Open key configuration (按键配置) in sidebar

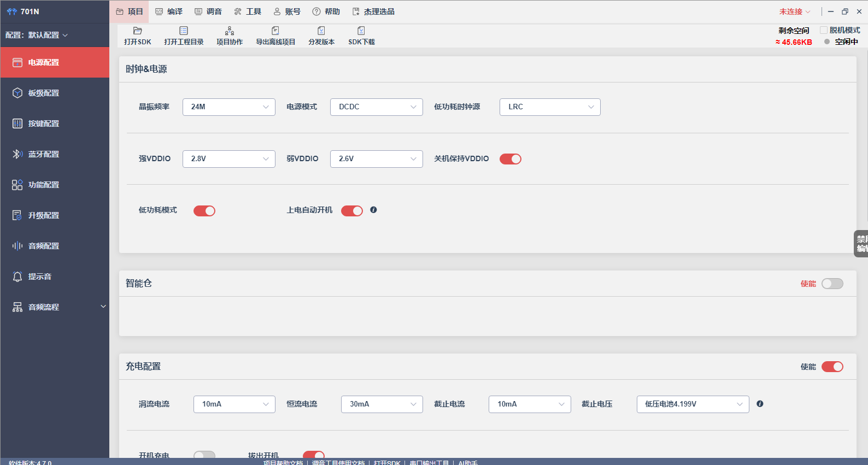[55, 123]
